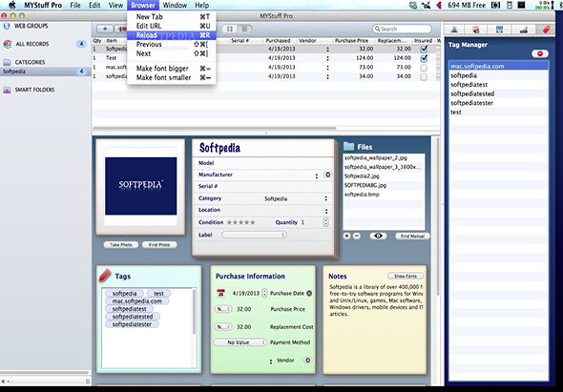Click the Categories folder icon
Image resolution: width=563 pixels, height=392 pixels.
(7, 62)
